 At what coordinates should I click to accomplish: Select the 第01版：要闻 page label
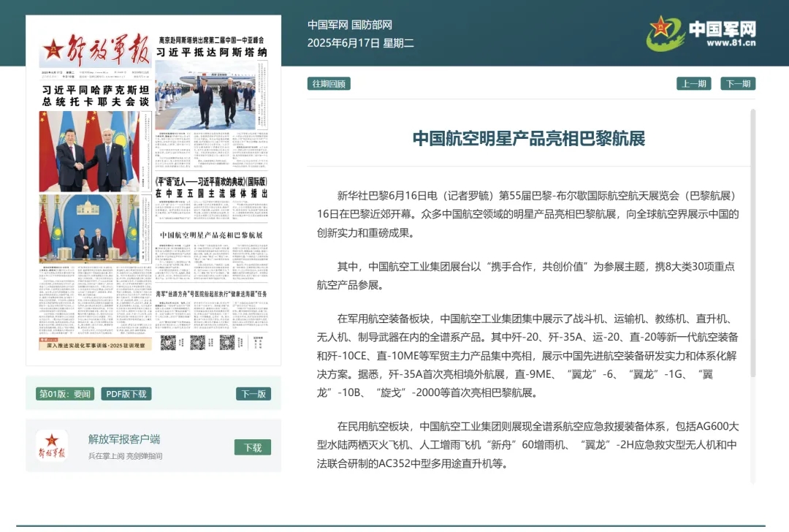[x=65, y=394]
